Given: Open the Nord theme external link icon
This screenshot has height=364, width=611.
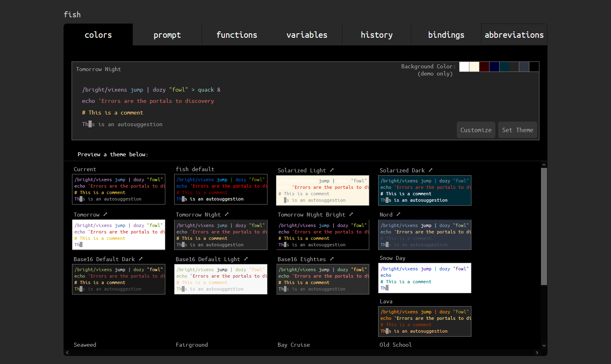Looking at the screenshot, I should coord(398,214).
